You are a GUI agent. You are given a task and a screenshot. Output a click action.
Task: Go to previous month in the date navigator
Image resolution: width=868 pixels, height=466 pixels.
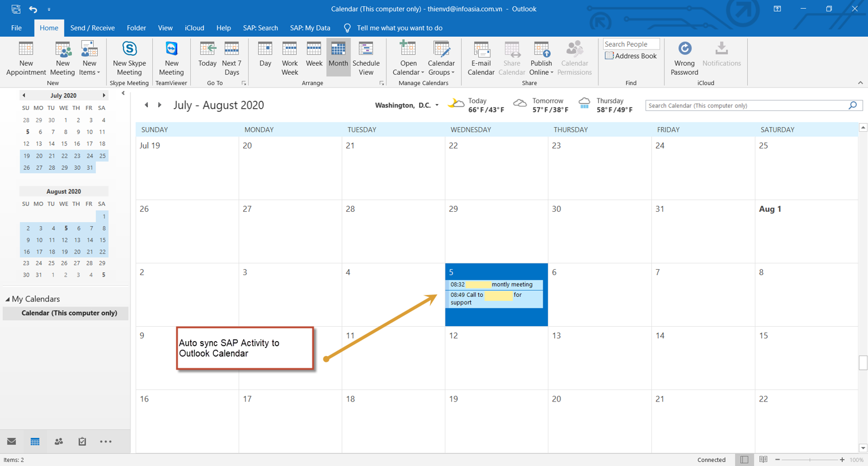pyautogui.click(x=24, y=96)
